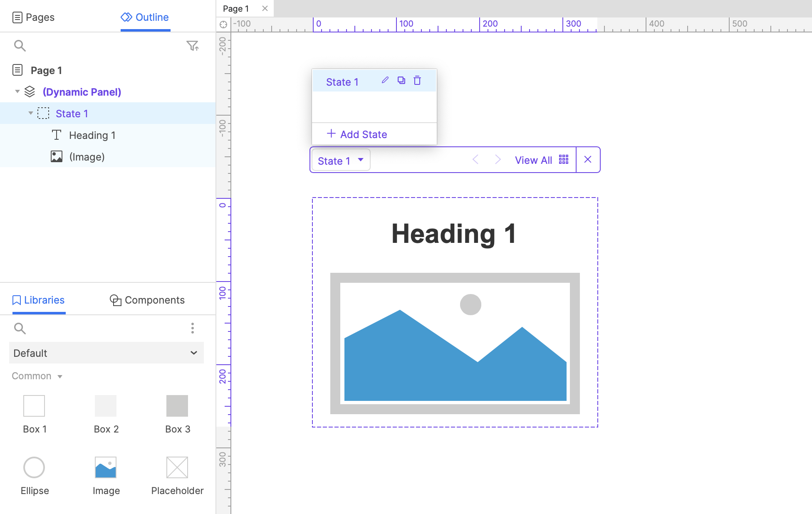
Task: Click the previous state arrow in the panel toolbar
Action: (x=475, y=159)
